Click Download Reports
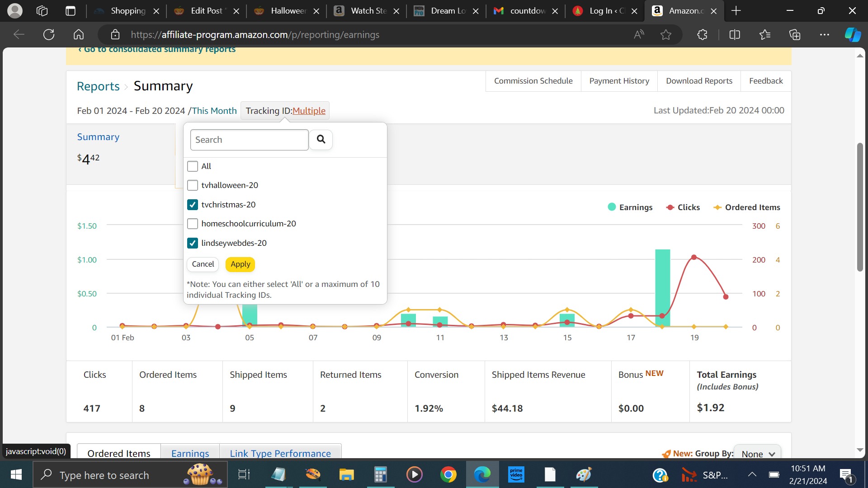Viewport: 868px width, 488px height. pos(699,81)
